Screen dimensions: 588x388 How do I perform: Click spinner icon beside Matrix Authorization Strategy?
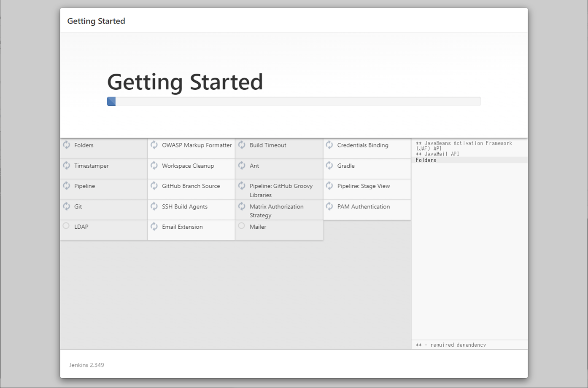pyautogui.click(x=242, y=206)
